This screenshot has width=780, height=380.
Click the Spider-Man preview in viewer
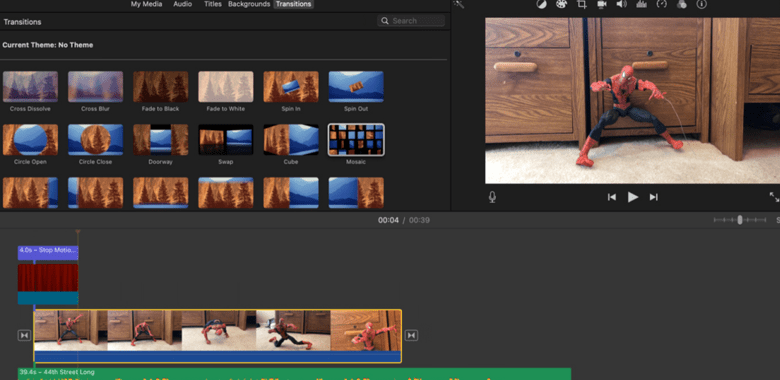click(x=632, y=101)
